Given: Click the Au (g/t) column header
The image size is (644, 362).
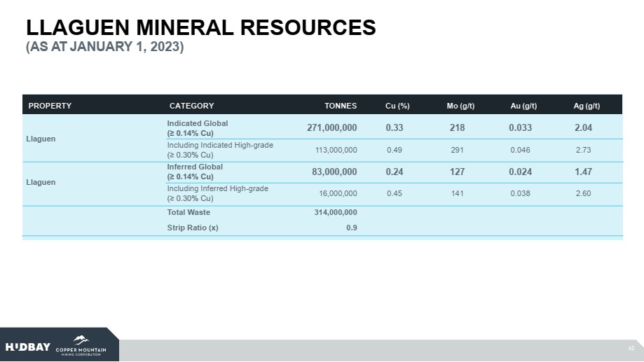Looking at the screenshot, I should [523, 106].
